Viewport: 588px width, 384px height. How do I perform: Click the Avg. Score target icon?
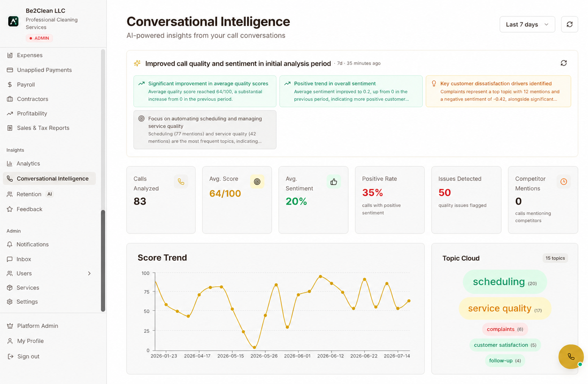tap(257, 182)
